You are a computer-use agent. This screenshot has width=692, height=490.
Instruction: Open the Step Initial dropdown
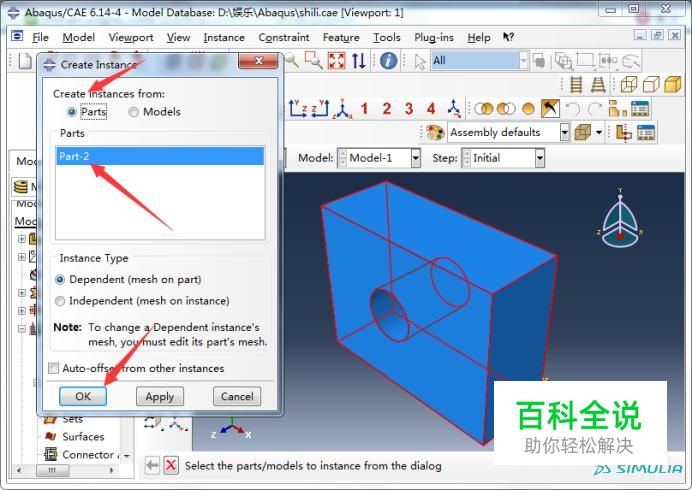[x=539, y=158]
